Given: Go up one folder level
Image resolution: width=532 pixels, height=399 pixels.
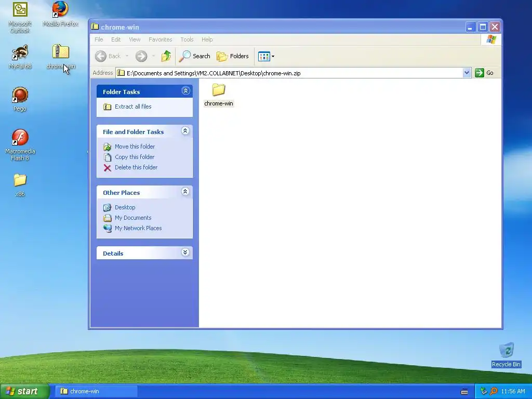Looking at the screenshot, I should (166, 56).
